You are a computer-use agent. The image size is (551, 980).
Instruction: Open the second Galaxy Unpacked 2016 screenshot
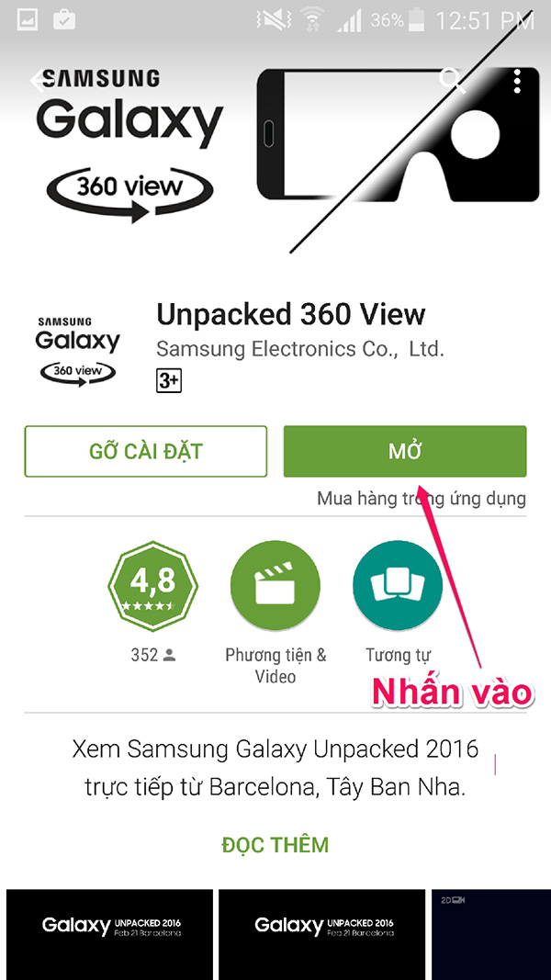pos(322,934)
